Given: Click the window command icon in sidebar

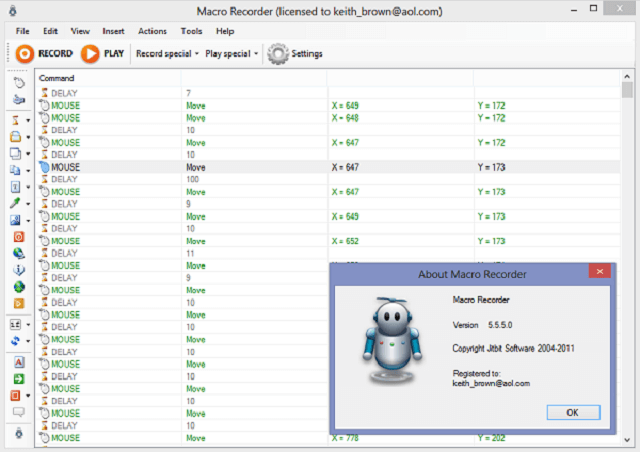Looking at the screenshot, I should [15, 154].
